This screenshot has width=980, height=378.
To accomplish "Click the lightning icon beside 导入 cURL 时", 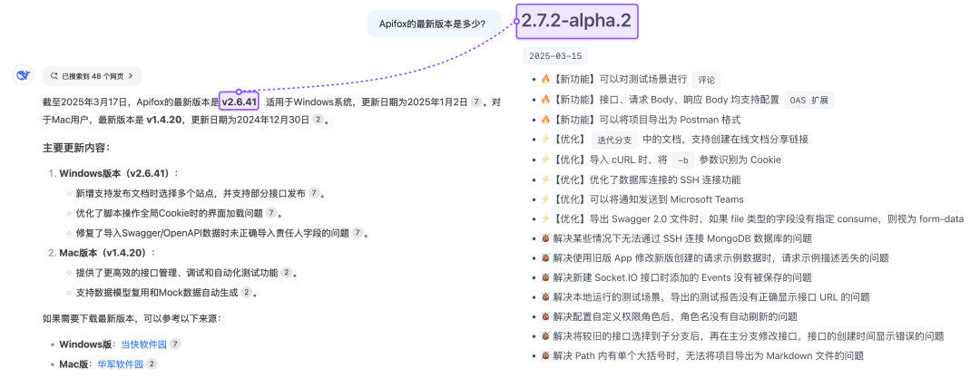I will (x=545, y=160).
